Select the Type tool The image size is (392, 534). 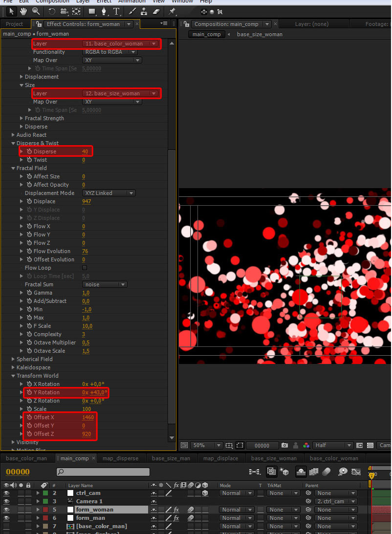(x=116, y=12)
